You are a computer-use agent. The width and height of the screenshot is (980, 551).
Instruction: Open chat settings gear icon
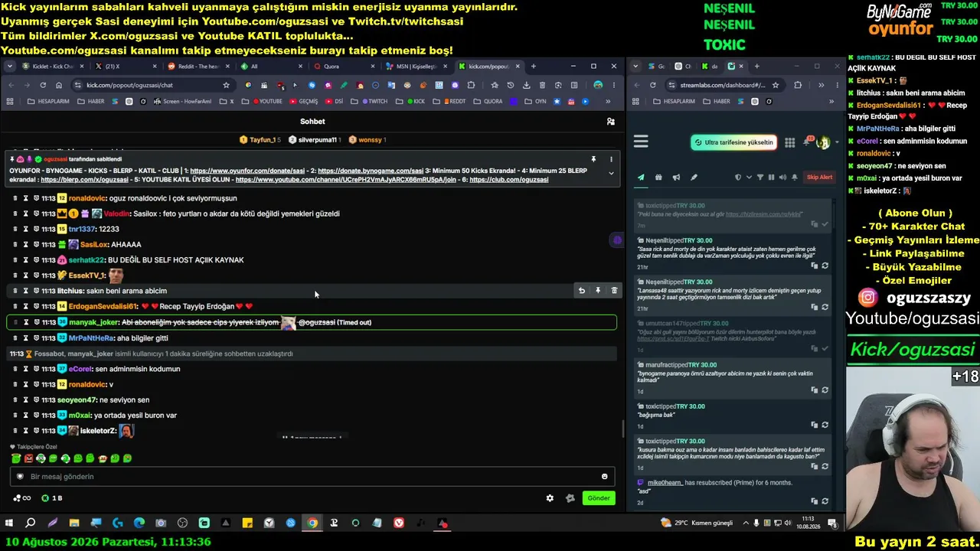pyautogui.click(x=550, y=498)
